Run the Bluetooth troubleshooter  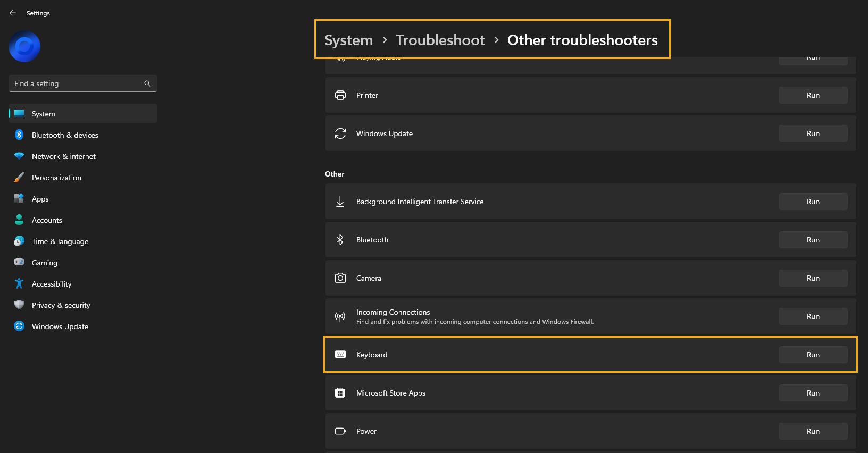coord(813,240)
